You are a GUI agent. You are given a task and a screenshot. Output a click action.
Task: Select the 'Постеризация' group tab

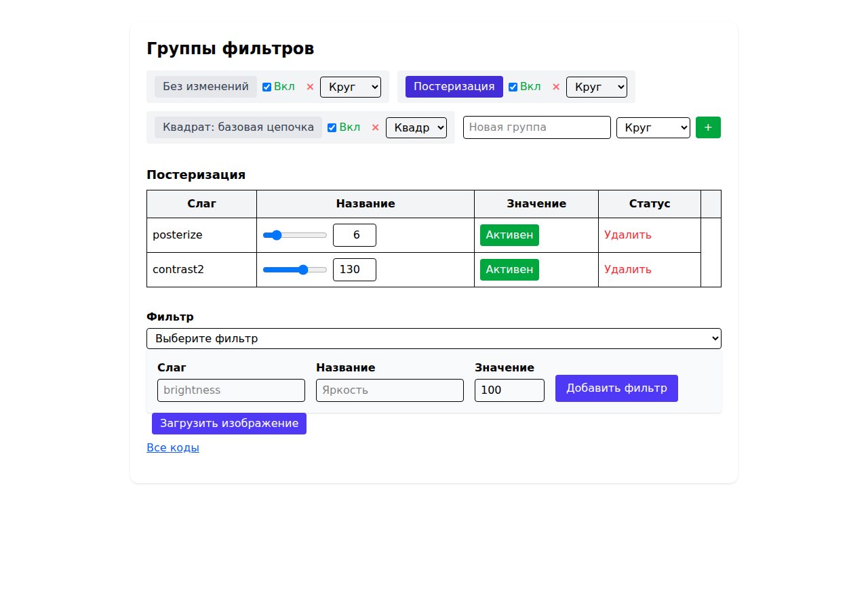[454, 87]
